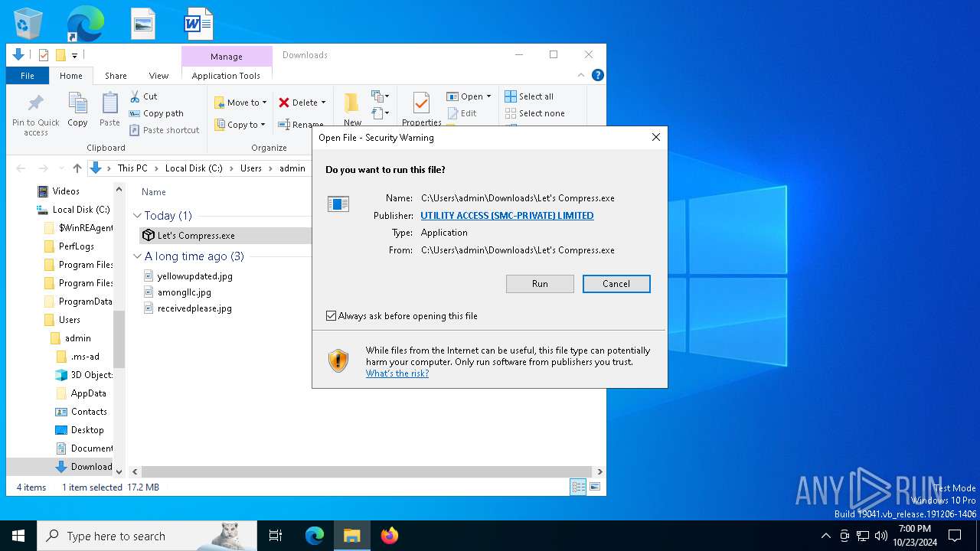The height and width of the screenshot is (551, 980).
Task: Collapse the Today (1) file group
Action: pyautogui.click(x=138, y=216)
